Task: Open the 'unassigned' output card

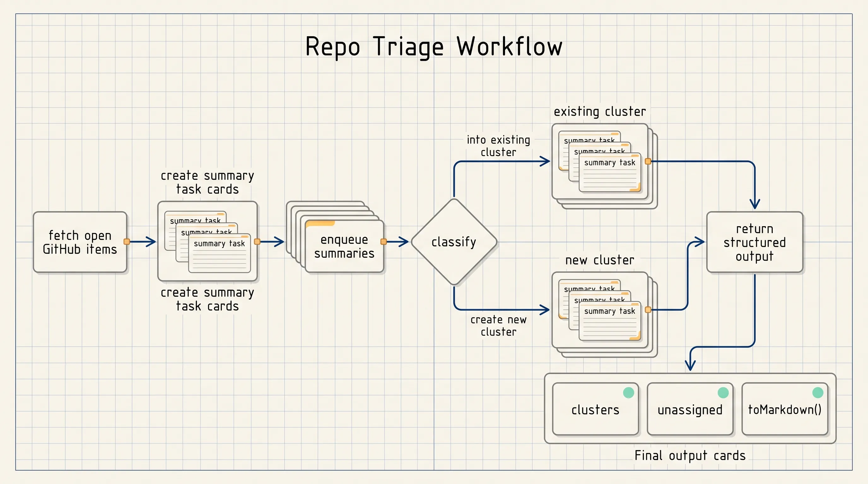Action: pos(690,409)
